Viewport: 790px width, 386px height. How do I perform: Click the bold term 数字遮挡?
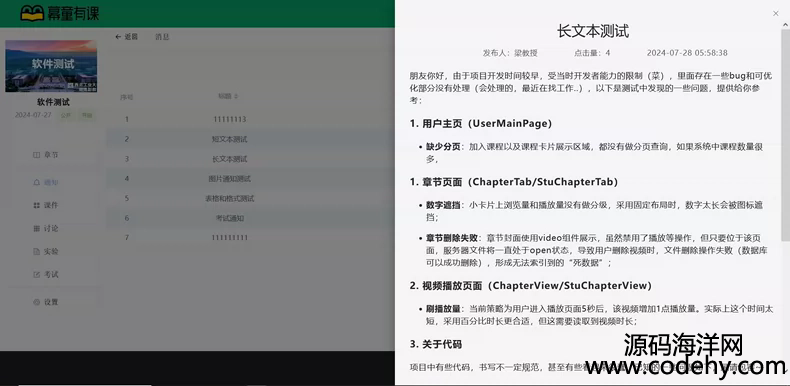(443, 205)
